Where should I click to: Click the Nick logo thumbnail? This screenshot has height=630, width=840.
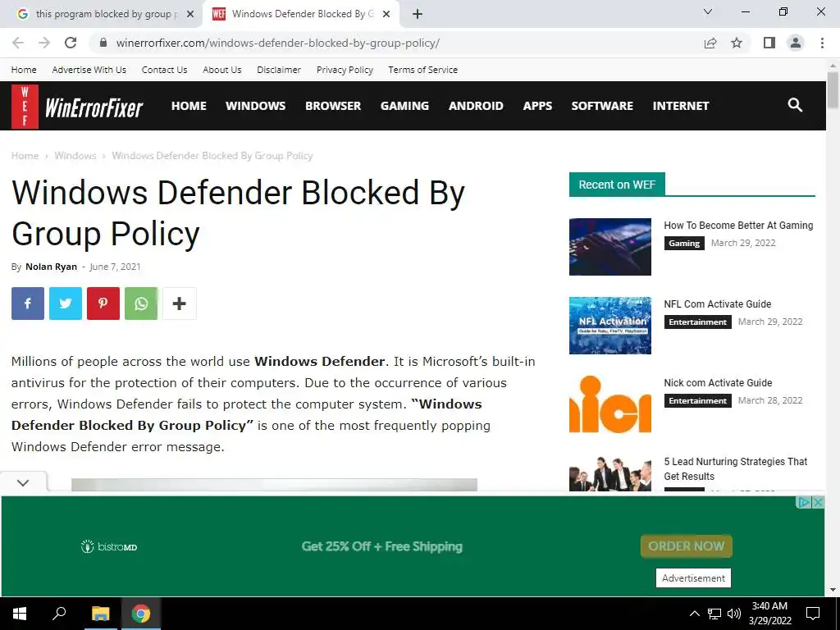(610, 404)
